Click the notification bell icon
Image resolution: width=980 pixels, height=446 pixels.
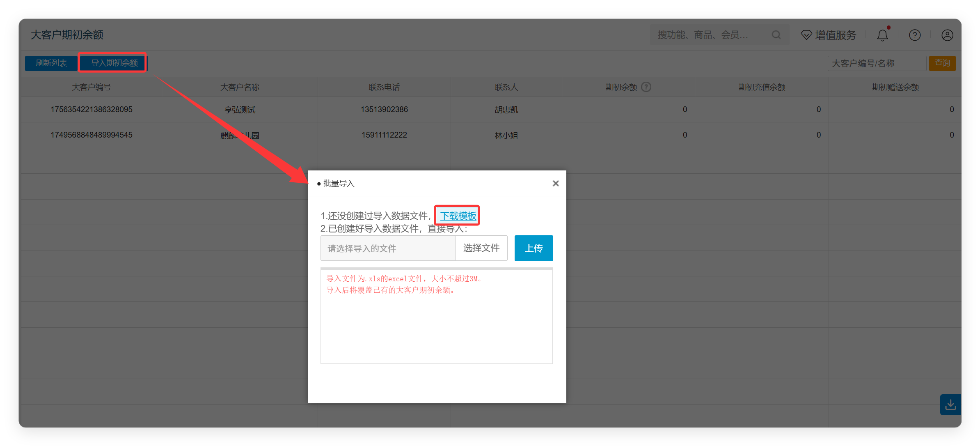[x=882, y=35]
